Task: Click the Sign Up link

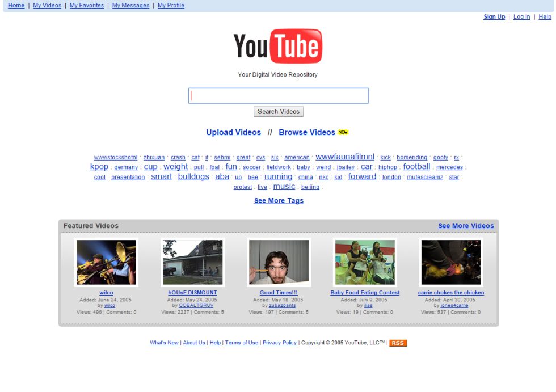Action: point(494,16)
